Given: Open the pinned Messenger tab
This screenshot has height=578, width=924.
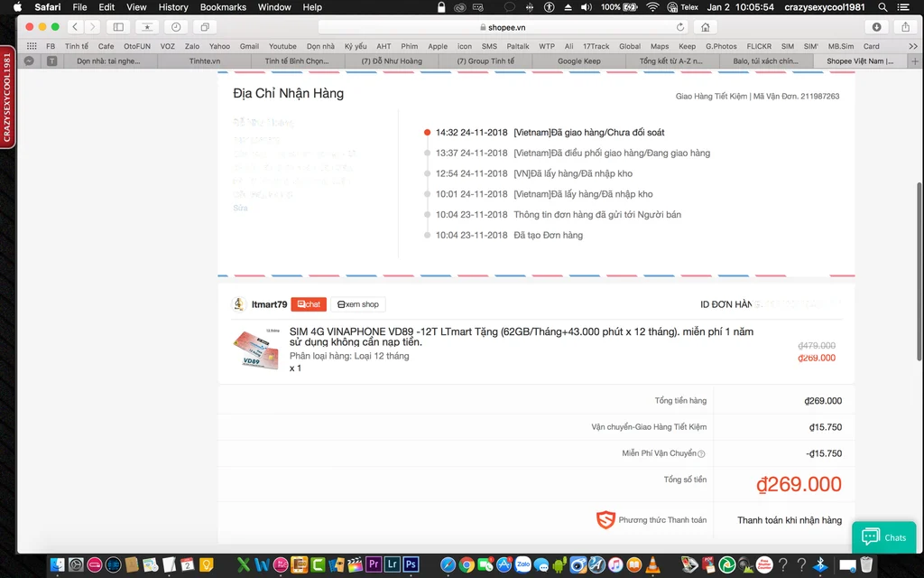Looking at the screenshot, I should tap(29, 61).
